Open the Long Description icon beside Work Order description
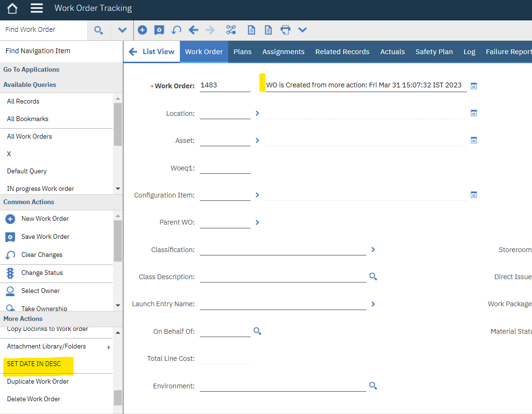The width and height of the screenshot is (532, 414). [474, 86]
